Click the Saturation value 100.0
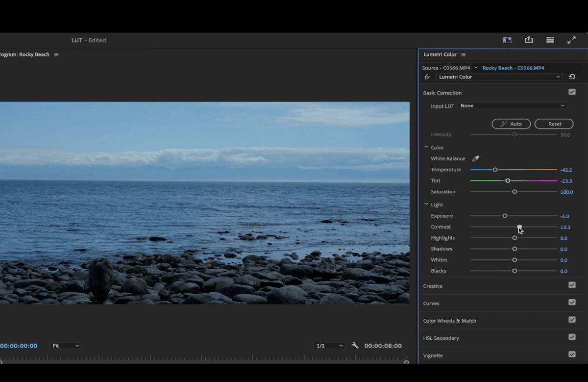 (566, 192)
